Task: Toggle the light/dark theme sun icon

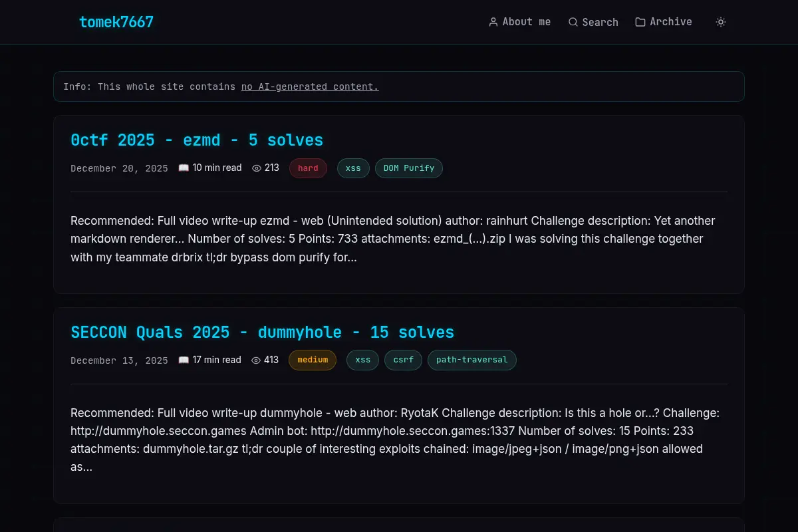Action: (x=721, y=22)
